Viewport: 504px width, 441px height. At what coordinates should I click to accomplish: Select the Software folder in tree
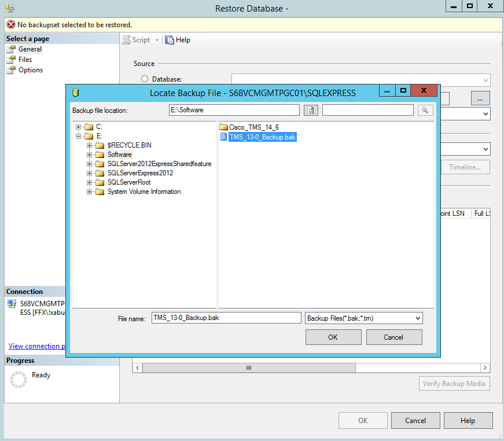pyautogui.click(x=119, y=155)
